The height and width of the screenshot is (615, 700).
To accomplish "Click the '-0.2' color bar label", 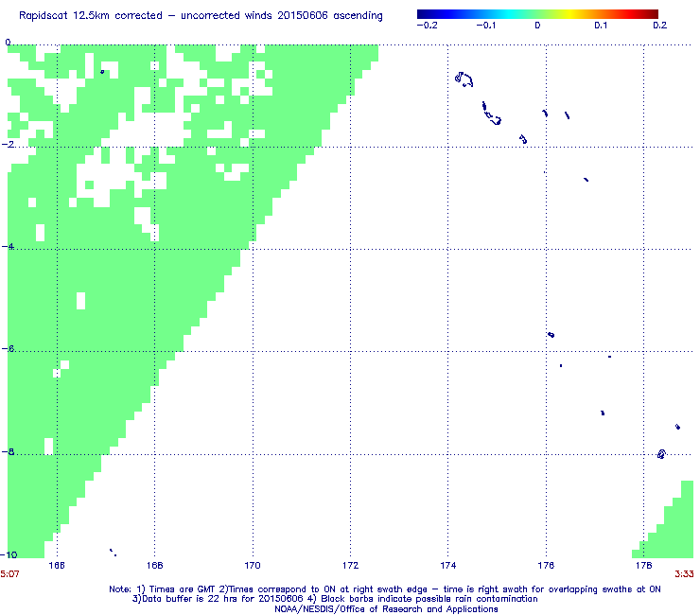I will coord(428,26).
